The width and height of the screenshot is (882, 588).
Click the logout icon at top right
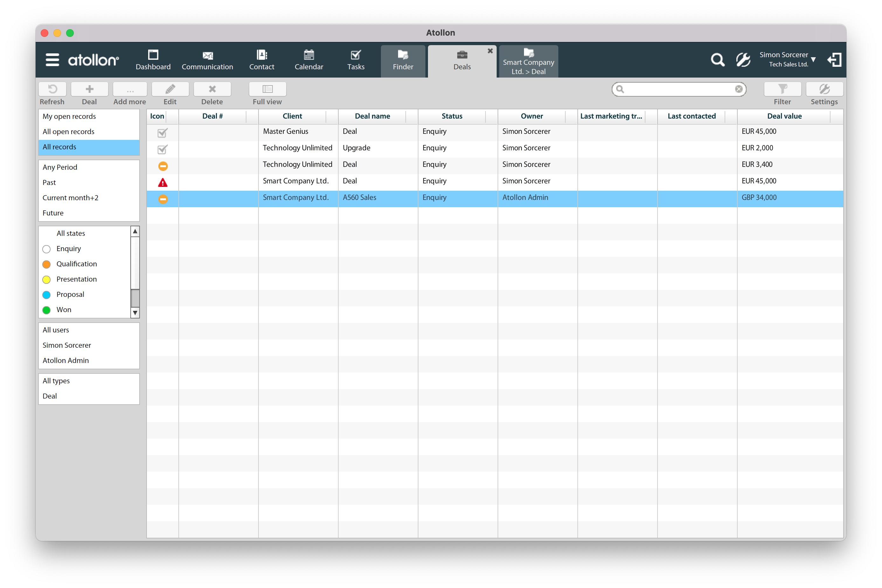834,60
